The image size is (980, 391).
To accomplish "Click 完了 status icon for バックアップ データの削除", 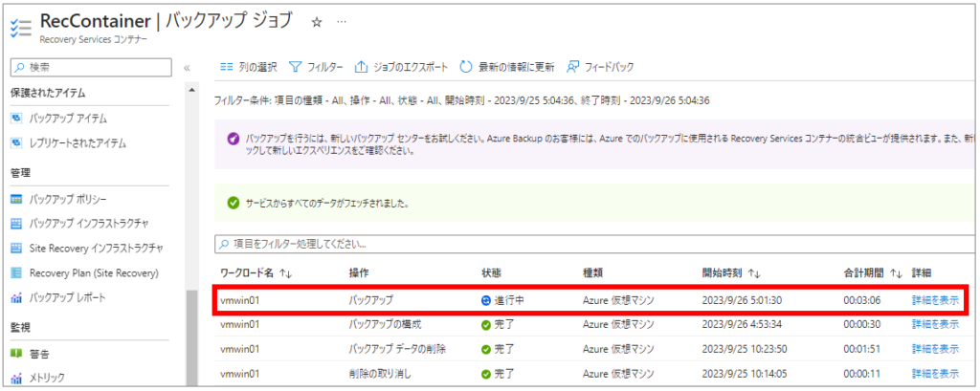I will click(x=486, y=349).
